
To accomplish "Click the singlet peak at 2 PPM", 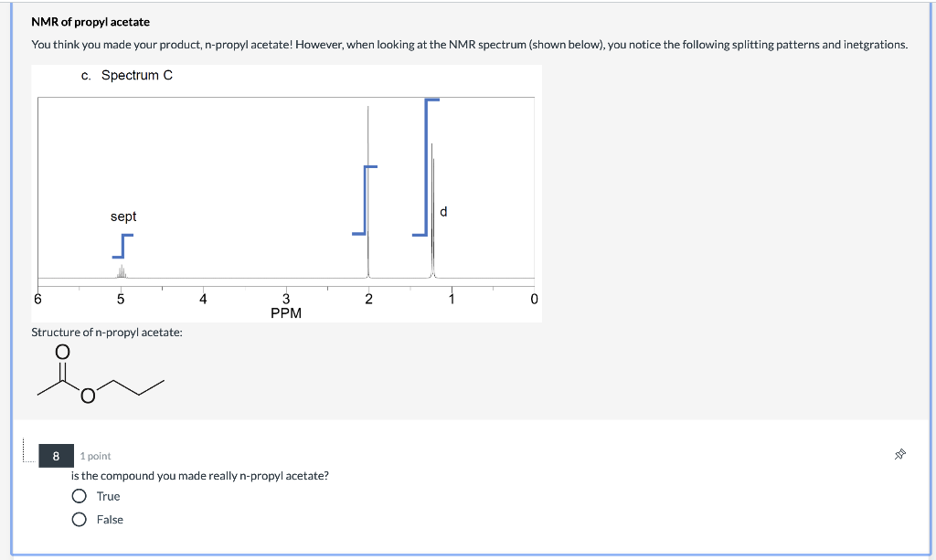I will (367, 192).
